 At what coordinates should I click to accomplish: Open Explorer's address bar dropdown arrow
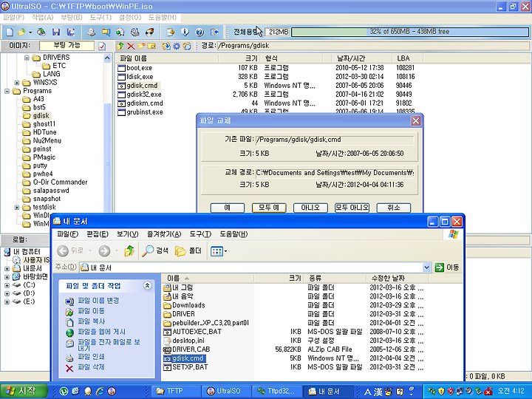(427, 267)
